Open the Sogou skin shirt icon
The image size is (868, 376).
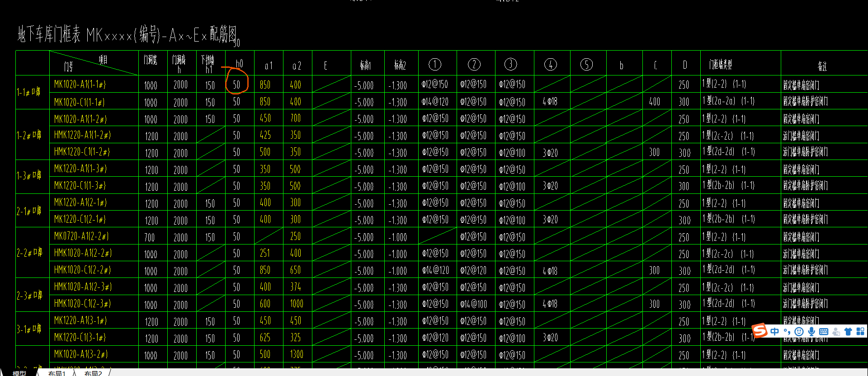[x=848, y=331]
